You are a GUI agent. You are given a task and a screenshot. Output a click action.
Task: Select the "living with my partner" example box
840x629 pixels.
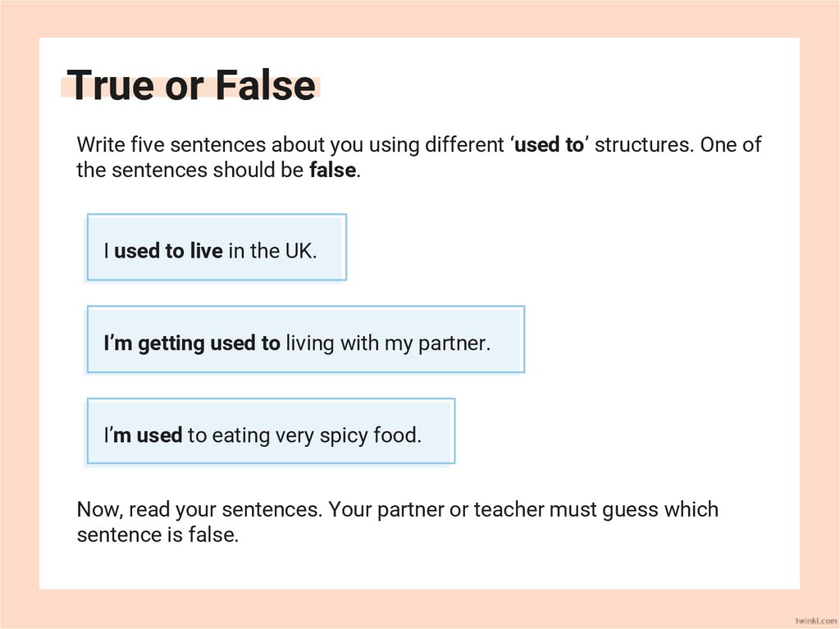(x=305, y=340)
